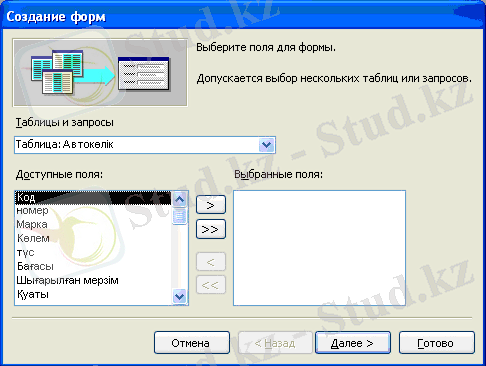Click the disabled << remove all button
The height and width of the screenshot is (366, 486).
(211, 285)
